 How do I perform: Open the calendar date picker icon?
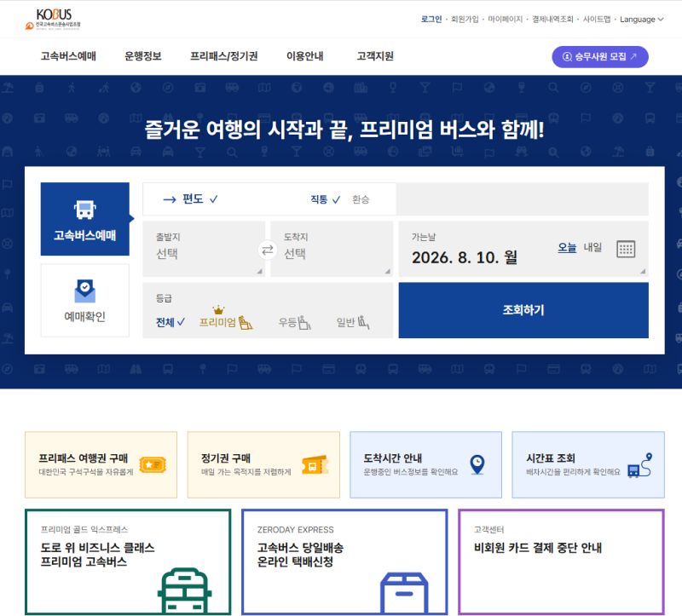pyautogui.click(x=626, y=249)
